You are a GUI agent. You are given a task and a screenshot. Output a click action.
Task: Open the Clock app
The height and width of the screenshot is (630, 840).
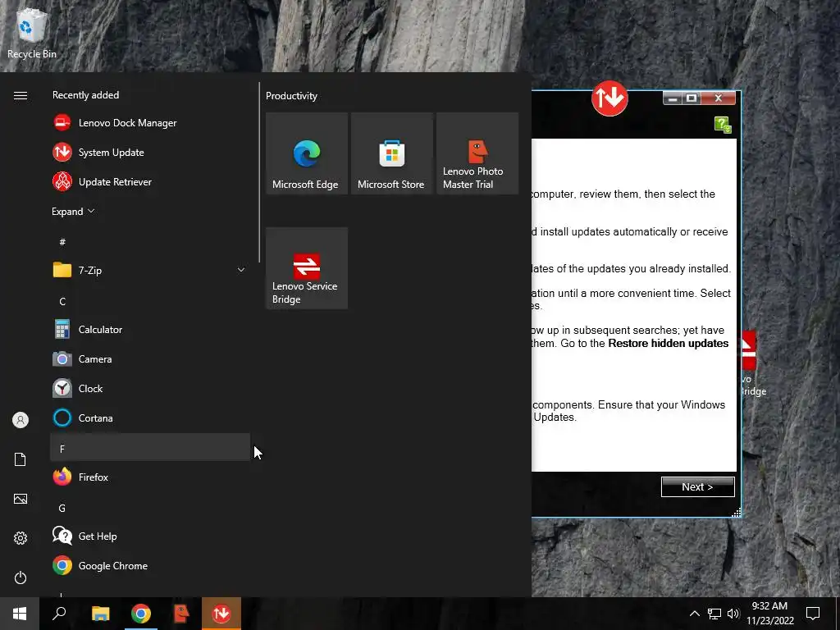(x=150, y=388)
